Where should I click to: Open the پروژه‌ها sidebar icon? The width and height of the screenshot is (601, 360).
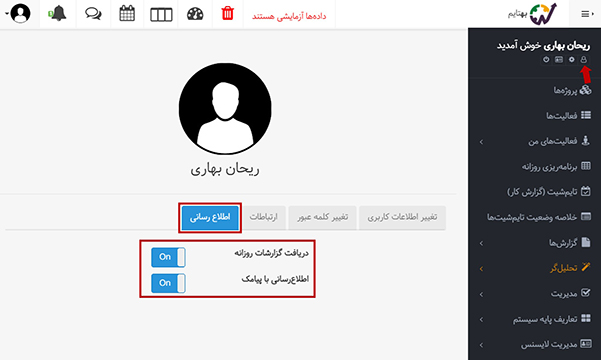pyautogui.click(x=585, y=90)
